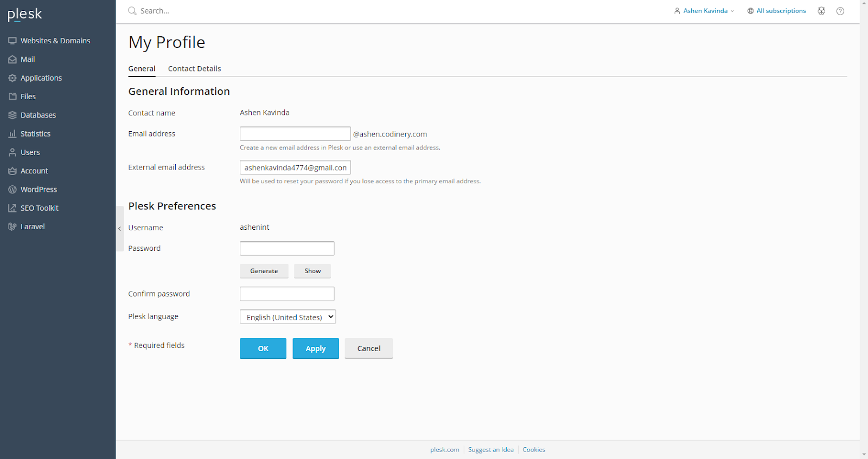This screenshot has width=868, height=459.
Task: Collapse the left sidebar panel
Action: (x=119, y=229)
